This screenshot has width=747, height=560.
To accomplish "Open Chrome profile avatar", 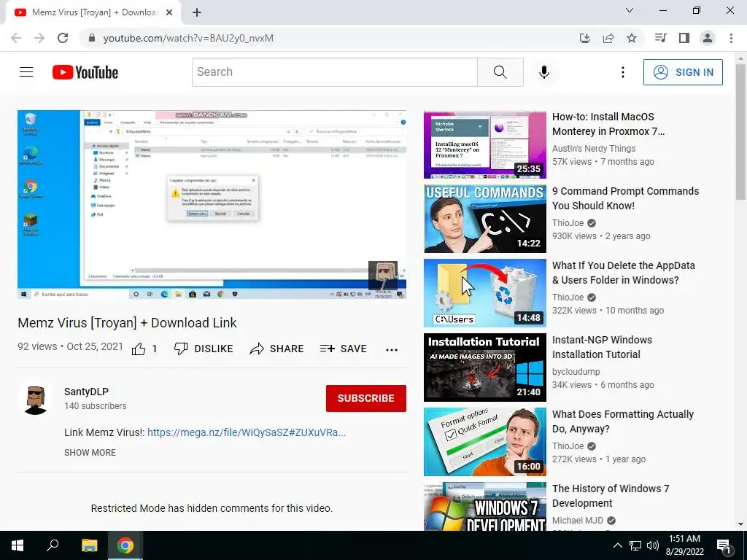I will pyautogui.click(x=708, y=38).
